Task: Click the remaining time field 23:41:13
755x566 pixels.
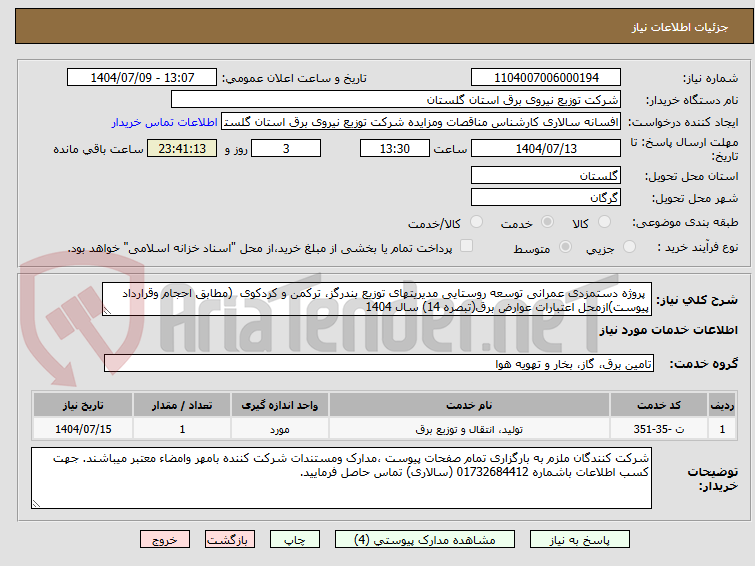Action: tap(182, 148)
